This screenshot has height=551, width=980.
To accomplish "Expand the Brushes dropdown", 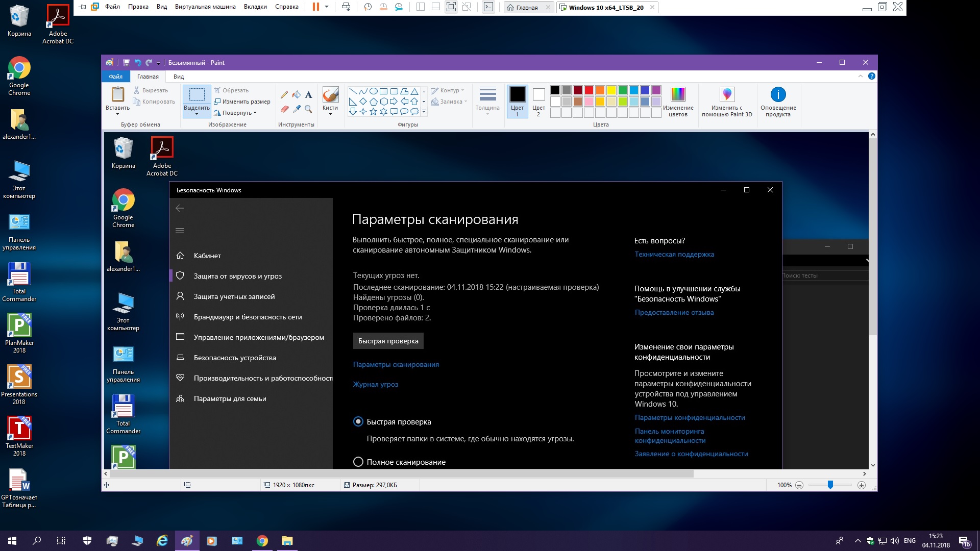I will point(330,114).
